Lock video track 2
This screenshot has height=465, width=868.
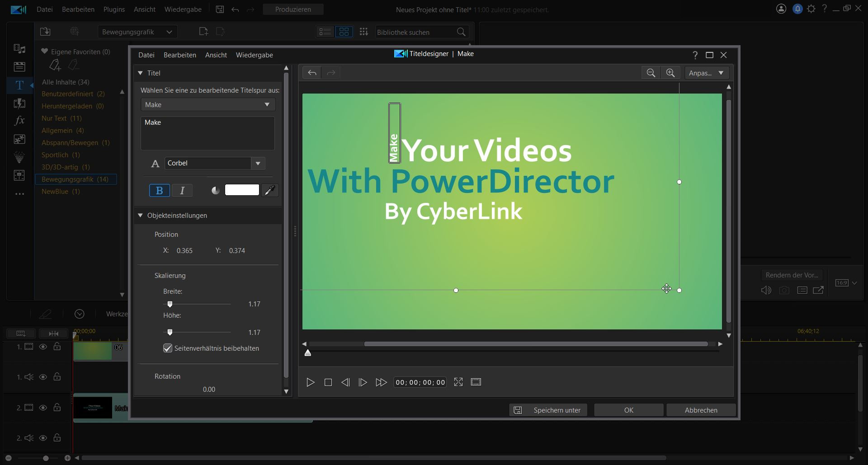coord(57,408)
